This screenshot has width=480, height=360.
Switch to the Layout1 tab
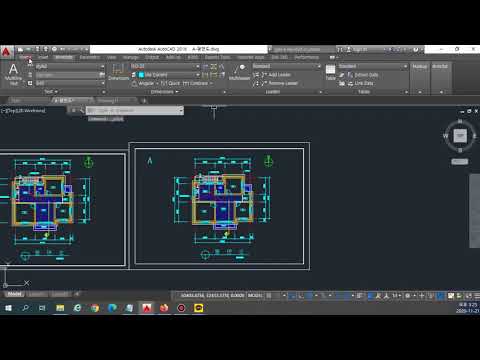(37, 294)
